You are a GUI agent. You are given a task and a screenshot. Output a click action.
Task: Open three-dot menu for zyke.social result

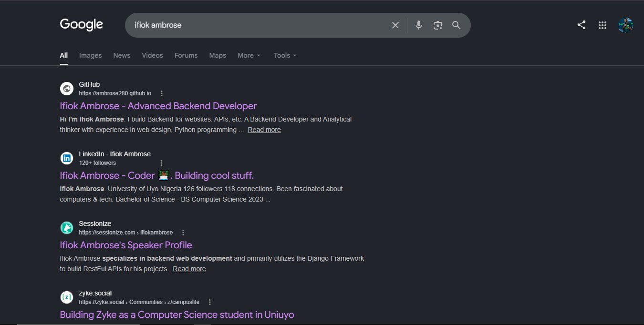click(210, 302)
